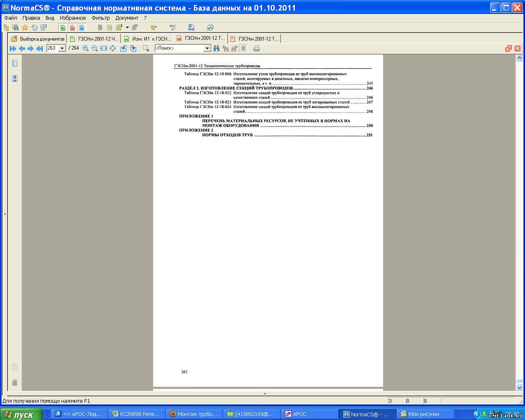Image resolution: width=525 pixels, height=420 pixels.
Task: Open the bookmarks panel icon in sidebar
Action: point(15,78)
